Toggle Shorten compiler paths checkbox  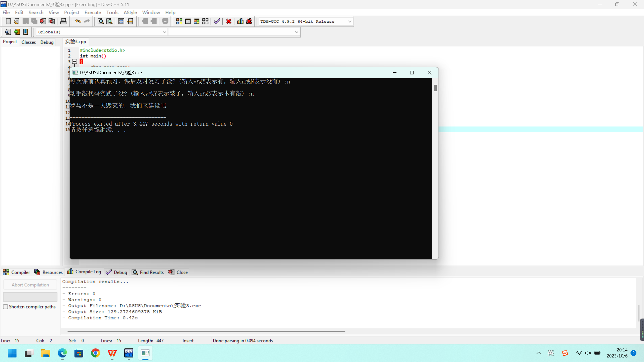pos(6,307)
